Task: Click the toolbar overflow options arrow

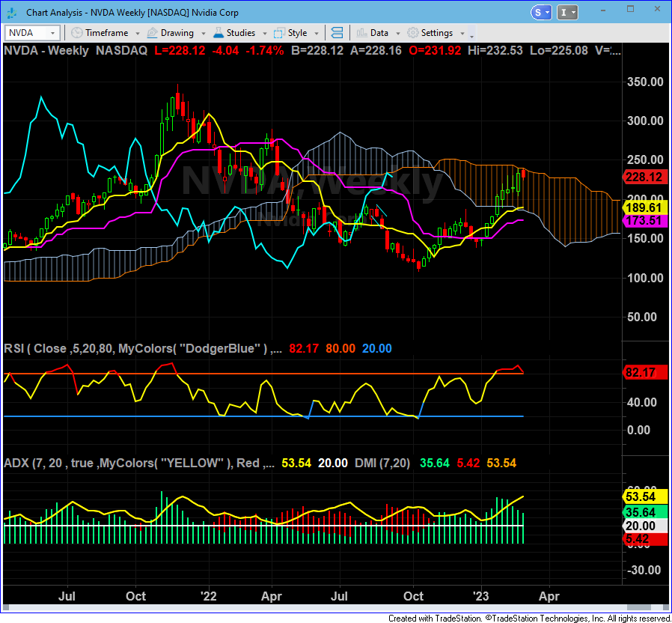Action: pyautogui.click(x=471, y=35)
